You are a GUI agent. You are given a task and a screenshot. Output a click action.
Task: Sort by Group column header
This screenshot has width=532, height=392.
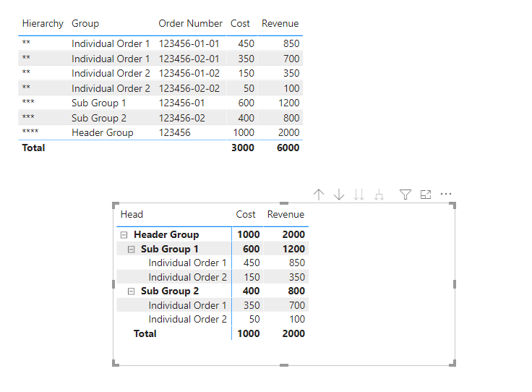click(85, 23)
